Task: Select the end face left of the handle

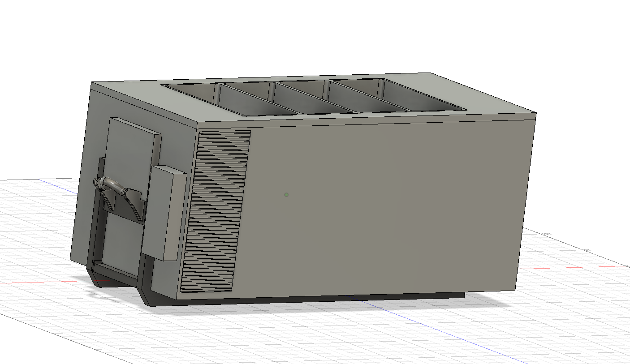Action: (85, 179)
